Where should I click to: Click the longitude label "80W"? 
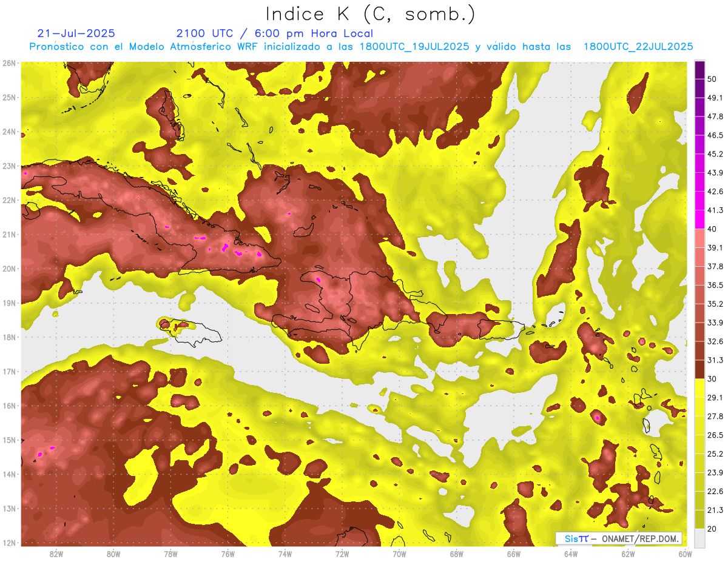click(x=113, y=554)
